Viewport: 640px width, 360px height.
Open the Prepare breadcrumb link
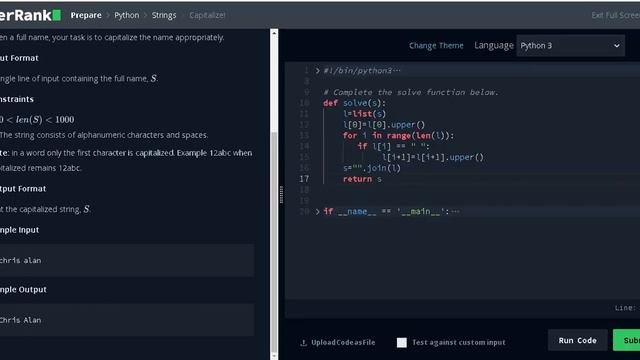pyautogui.click(x=86, y=15)
